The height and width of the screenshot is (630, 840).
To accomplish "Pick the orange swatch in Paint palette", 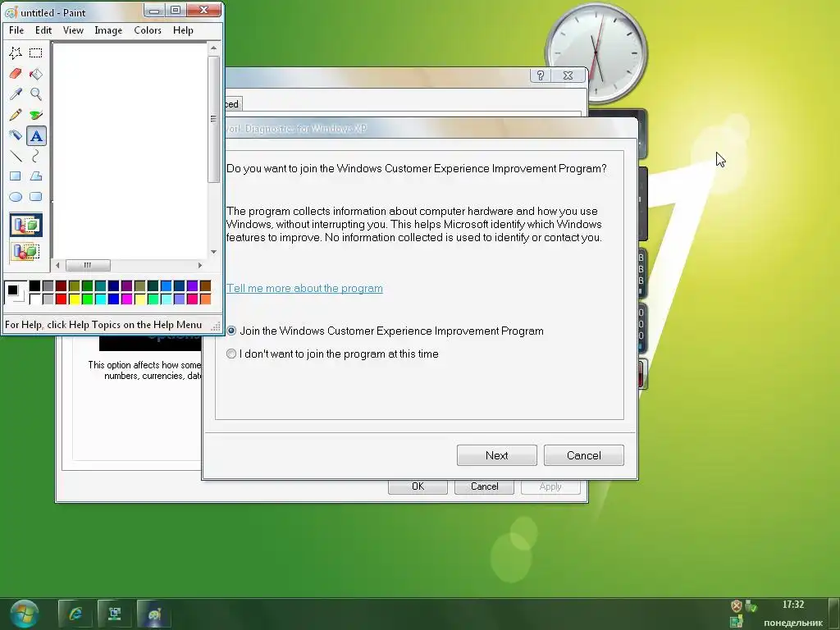I will pos(205,299).
